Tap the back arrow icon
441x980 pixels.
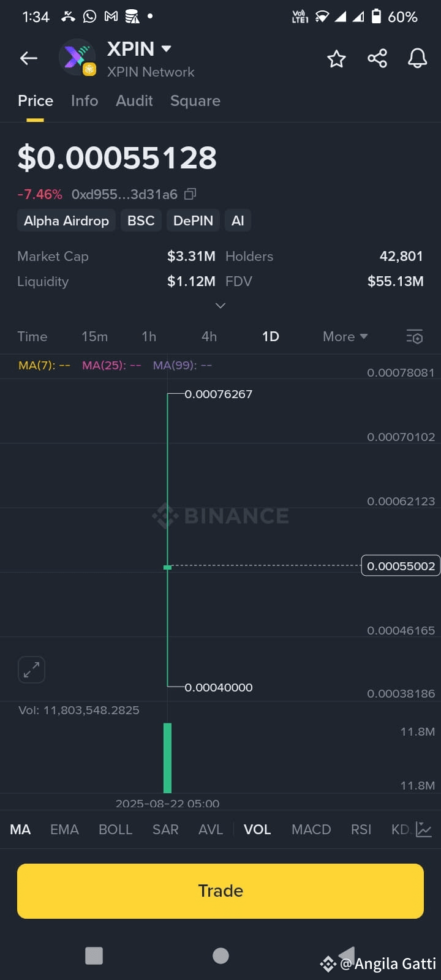(28, 58)
